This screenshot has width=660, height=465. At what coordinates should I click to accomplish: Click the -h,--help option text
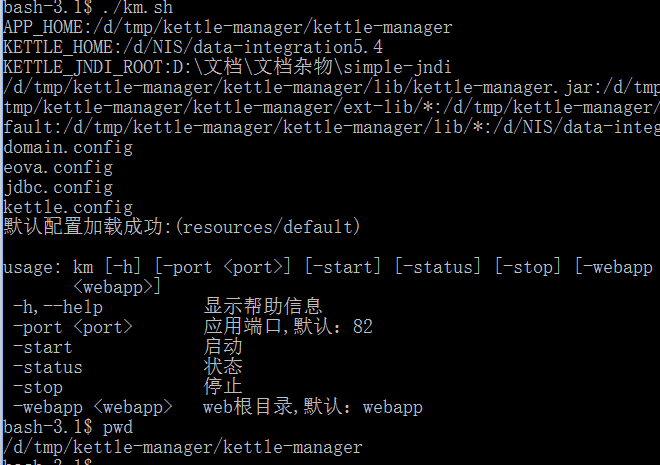[x=58, y=307]
